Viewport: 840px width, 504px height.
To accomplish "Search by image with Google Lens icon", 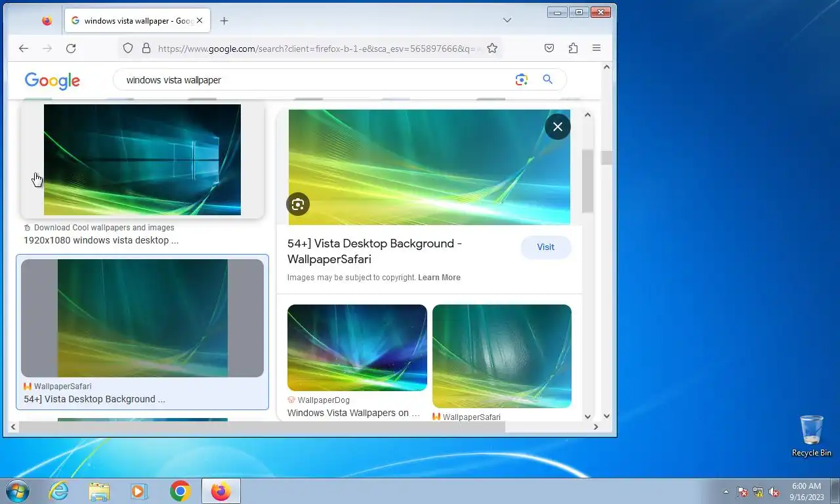I will point(521,79).
